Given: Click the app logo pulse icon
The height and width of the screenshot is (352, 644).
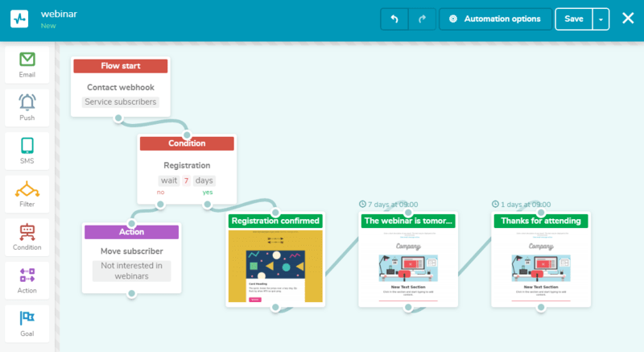Looking at the screenshot, I should coord(19,19).
